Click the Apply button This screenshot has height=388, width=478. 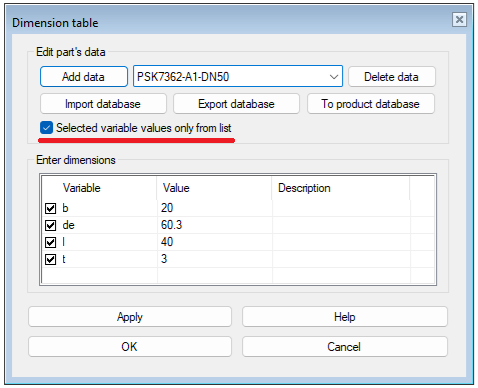(130, 317)
